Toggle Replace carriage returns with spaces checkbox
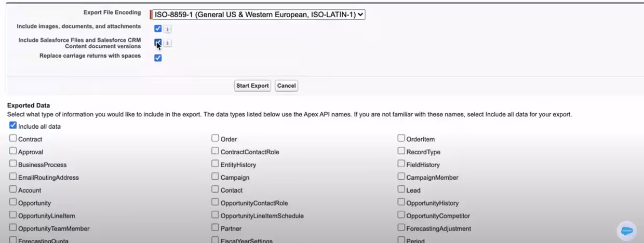This screenshot has width=644, height=243. (x=158, y=58)
